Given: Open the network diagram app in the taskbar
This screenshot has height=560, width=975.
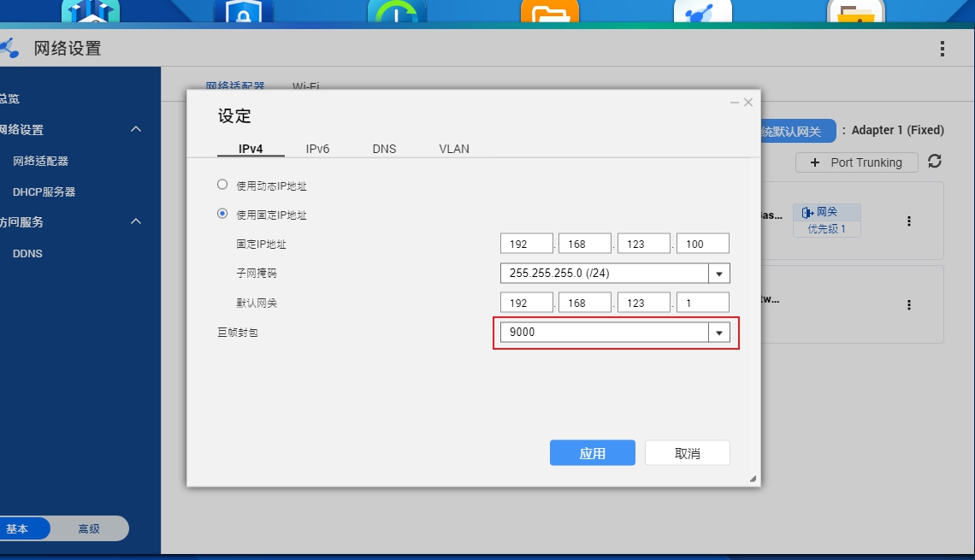Looking at the screenshot, I should pos(702,13).
